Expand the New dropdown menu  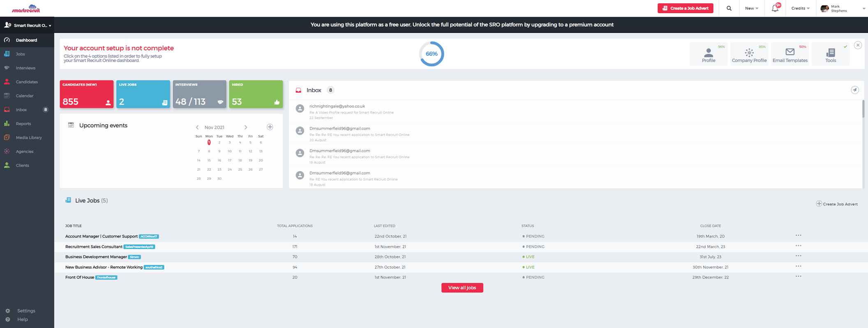click(x=752, y=8)
